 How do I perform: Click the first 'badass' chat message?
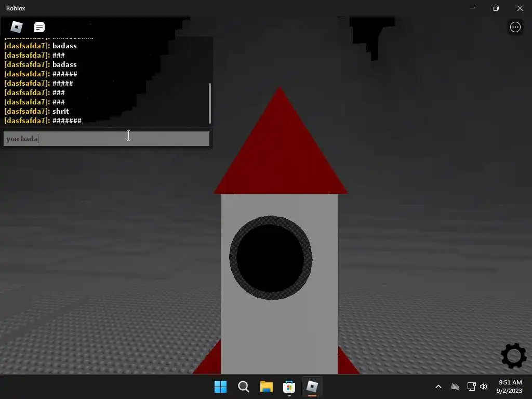pos(64,46)
